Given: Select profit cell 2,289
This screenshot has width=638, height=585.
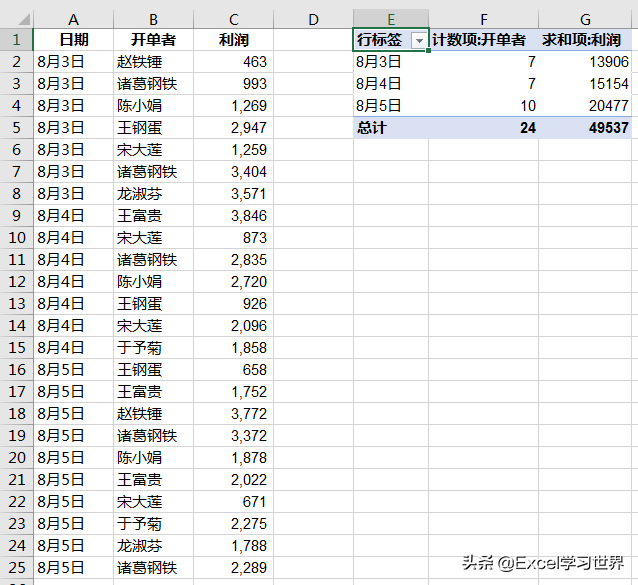Looking at the screenshot, I should [234, 568].
